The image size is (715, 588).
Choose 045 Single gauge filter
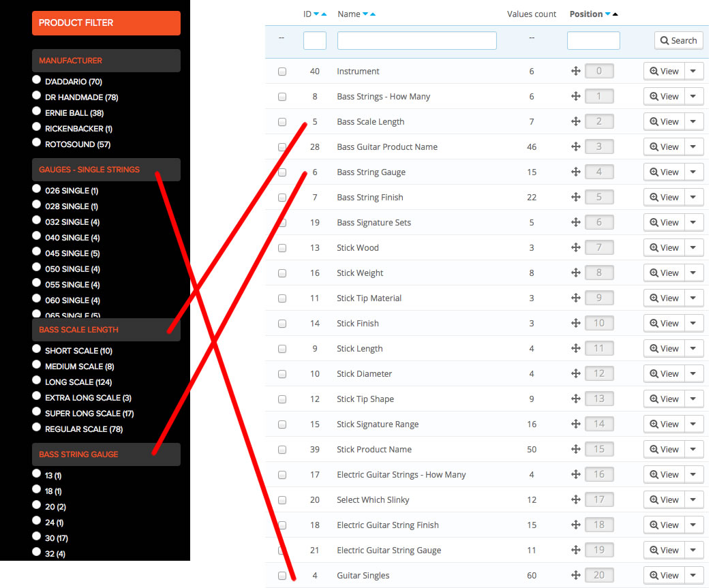point(37,251)
